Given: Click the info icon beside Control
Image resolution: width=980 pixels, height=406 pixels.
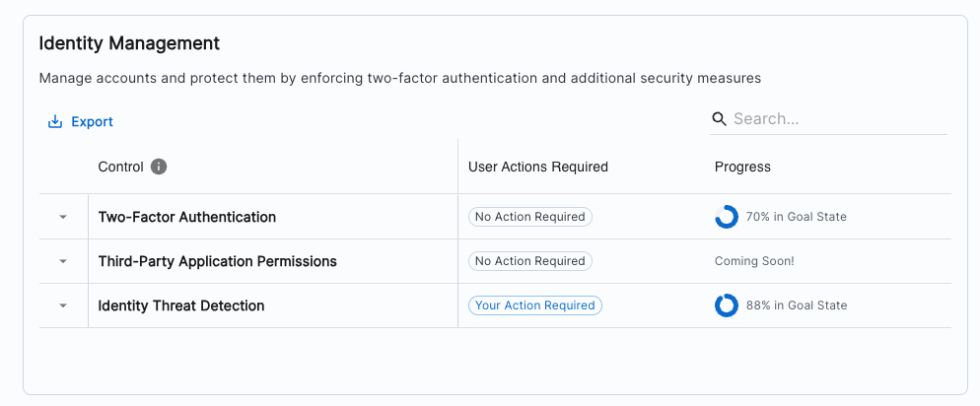Looking at the screenshot, I should coord(159,167).
